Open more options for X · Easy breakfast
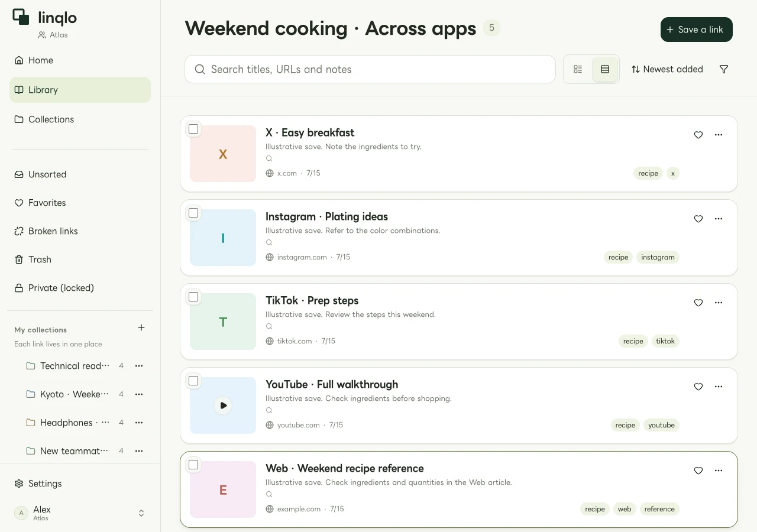This screenshot has height=532, width=757. click(x=719, y=135)
